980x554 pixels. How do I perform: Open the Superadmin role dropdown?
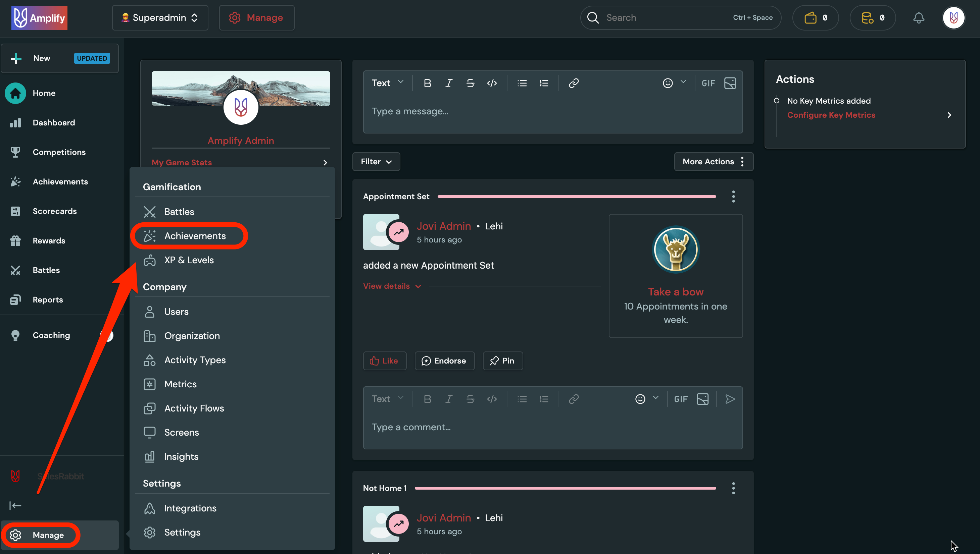click(160, 17)
